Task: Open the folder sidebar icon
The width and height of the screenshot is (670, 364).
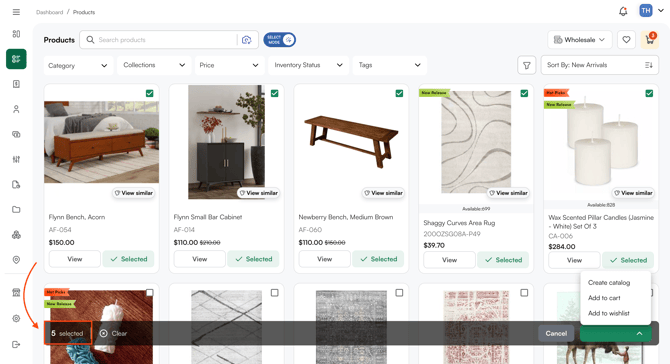Action: [x=16, y=209]
